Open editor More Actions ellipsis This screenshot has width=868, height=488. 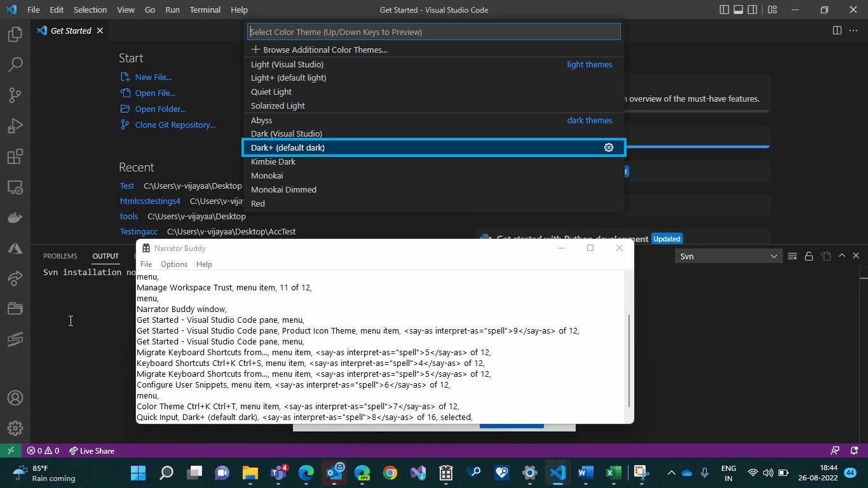click(x=853, y=30)
